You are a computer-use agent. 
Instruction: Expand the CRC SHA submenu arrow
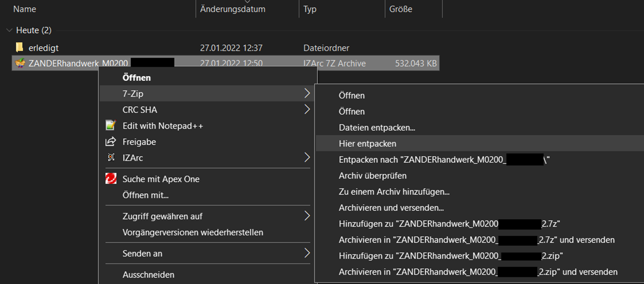coord(307,110)
